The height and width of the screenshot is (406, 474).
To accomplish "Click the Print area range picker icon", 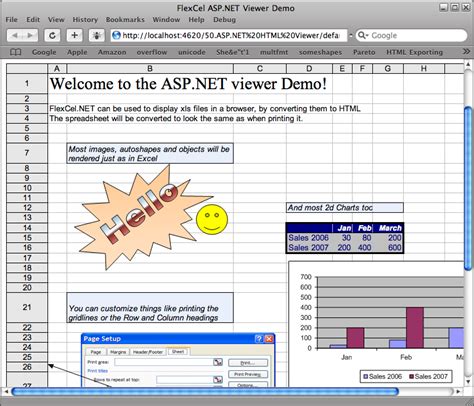I will pyautogui.click(x=218, y=362).
